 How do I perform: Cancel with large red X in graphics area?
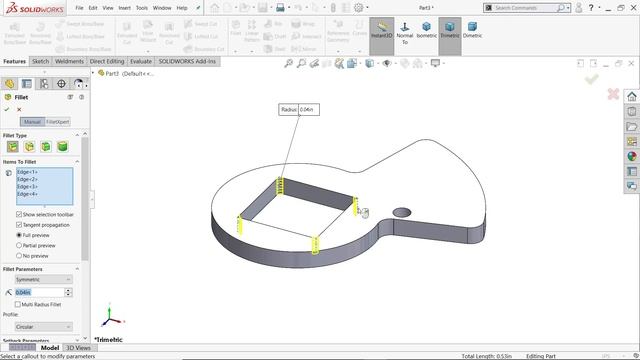(613, 94)
